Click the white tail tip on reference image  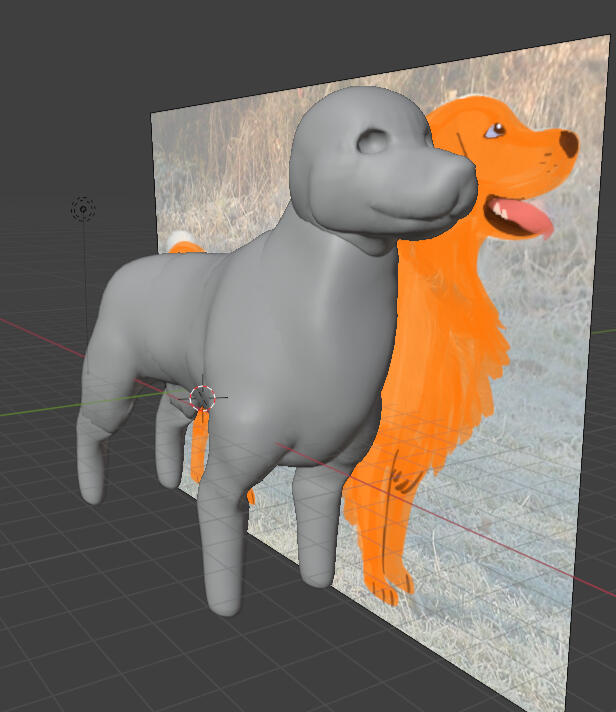(179, 239)
